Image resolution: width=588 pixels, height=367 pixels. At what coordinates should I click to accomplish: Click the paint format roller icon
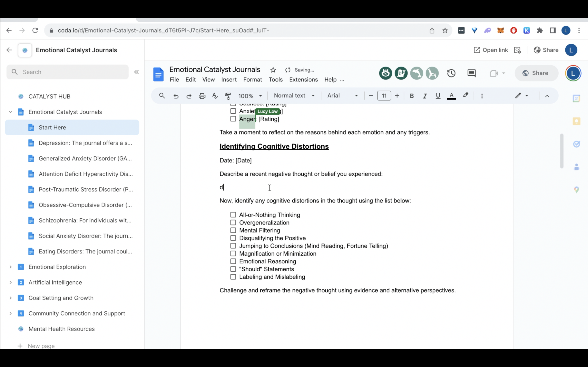pos(228,96)
